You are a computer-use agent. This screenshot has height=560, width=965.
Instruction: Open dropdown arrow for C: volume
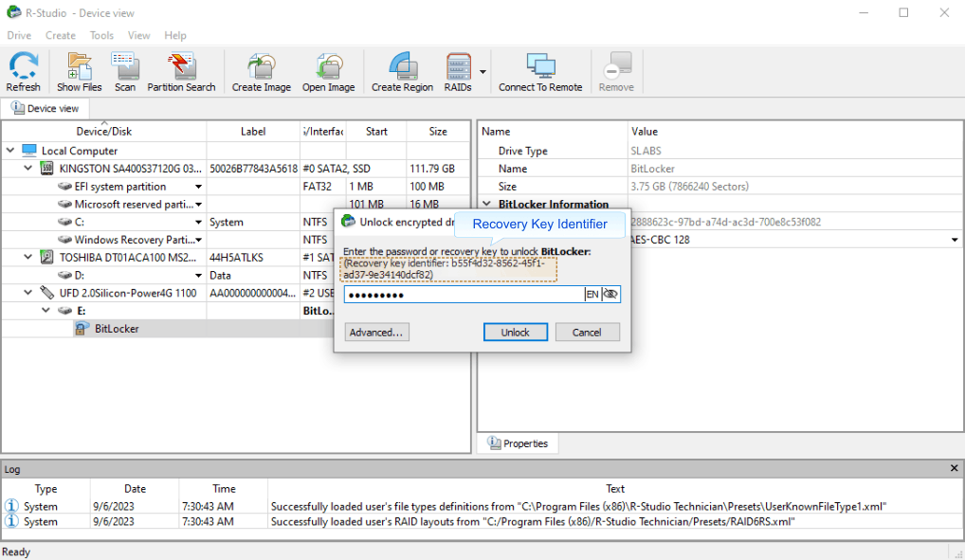pos(198,222)
